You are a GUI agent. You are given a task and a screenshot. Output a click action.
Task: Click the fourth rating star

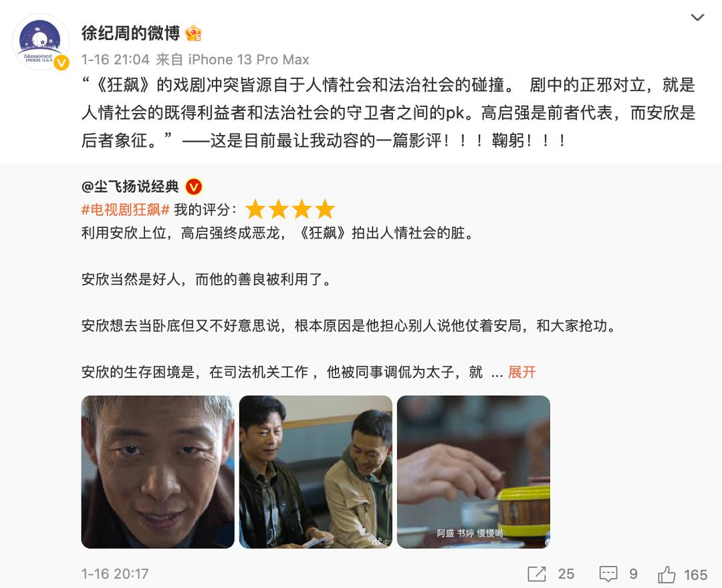(x=325, y=209)
